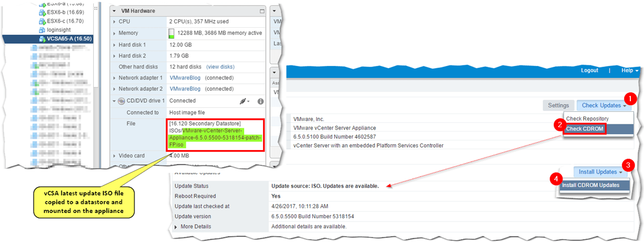Click the current build 6.5.0.5100 text
Screen dimensions: 644x242
pos(334,136)
